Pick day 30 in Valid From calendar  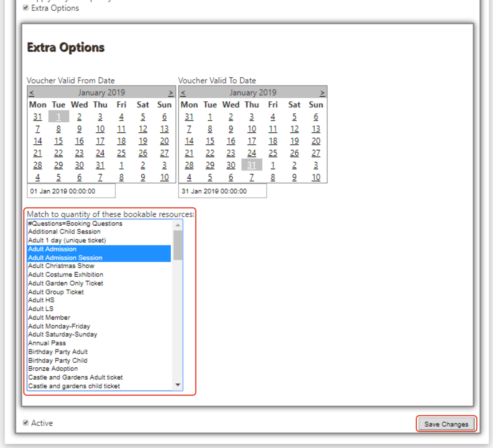[79, 165]
